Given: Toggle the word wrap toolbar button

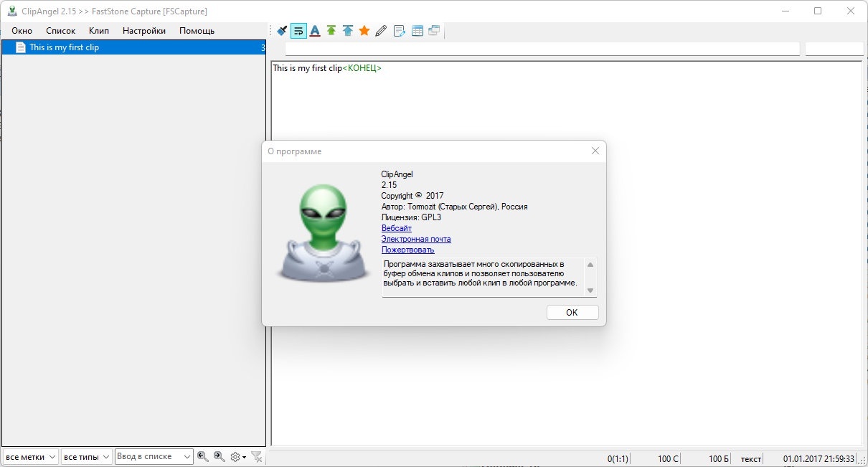Looking at the screenshot, I should (x=298, y=31).
